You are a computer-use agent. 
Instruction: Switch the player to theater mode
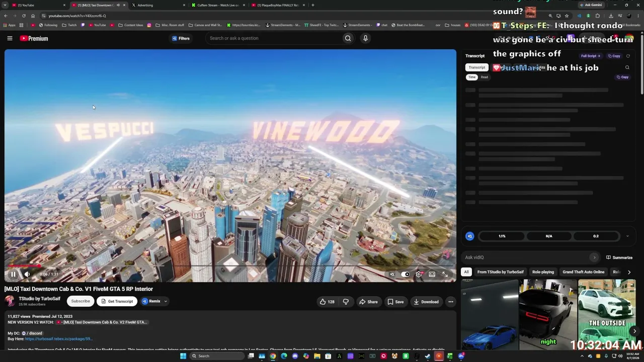[432, 274]
